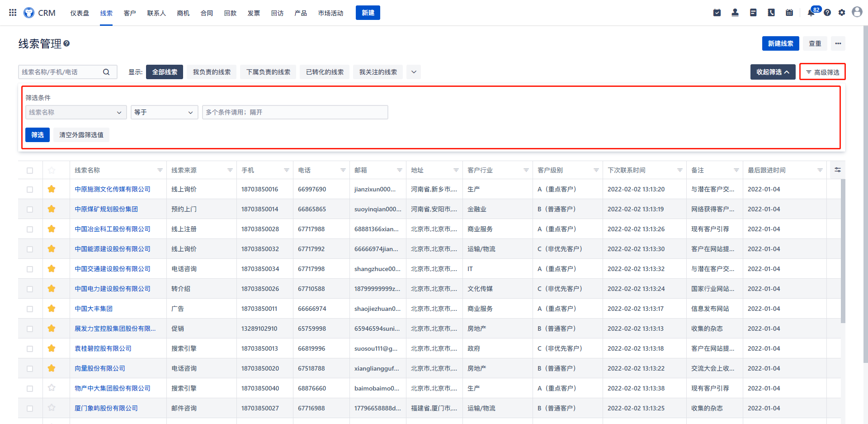The height and width of the screenshot is (424, 868).
Task: Show 已转化的线索 view
Action: (325, 72)
